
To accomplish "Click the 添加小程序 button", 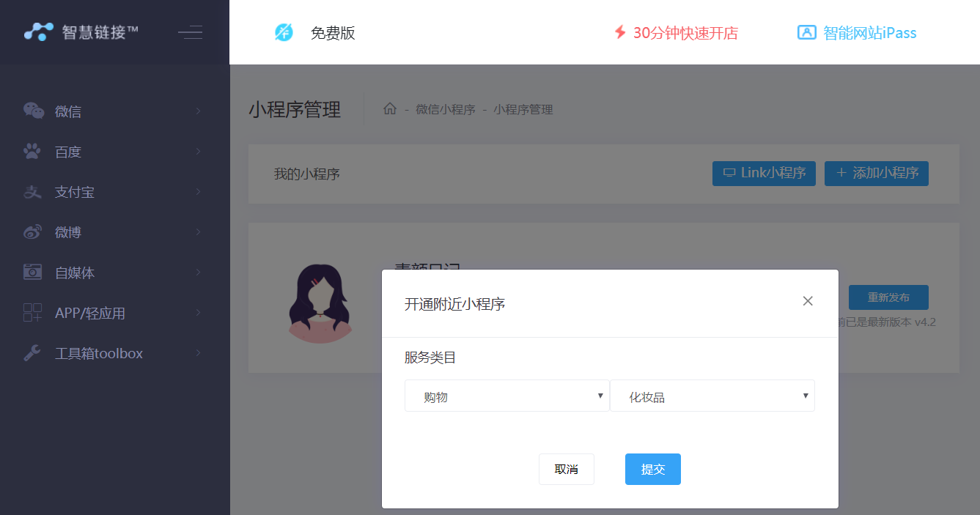I will pyautogui.click(x=877, y=174).
